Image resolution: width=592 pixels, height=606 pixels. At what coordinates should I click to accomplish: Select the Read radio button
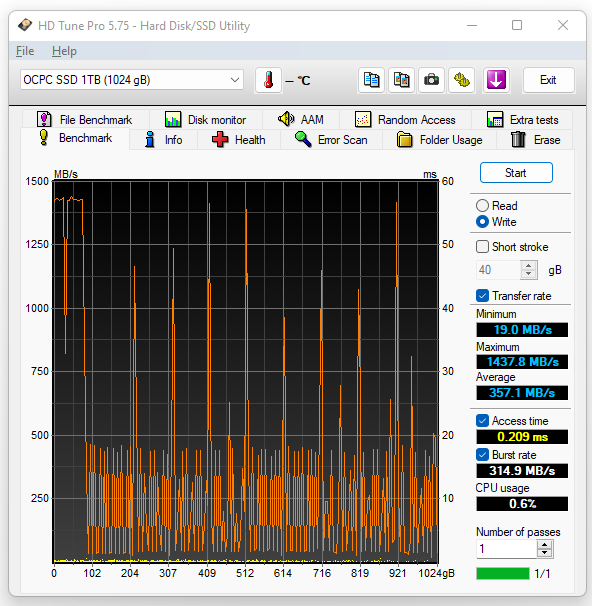[482, 206]
